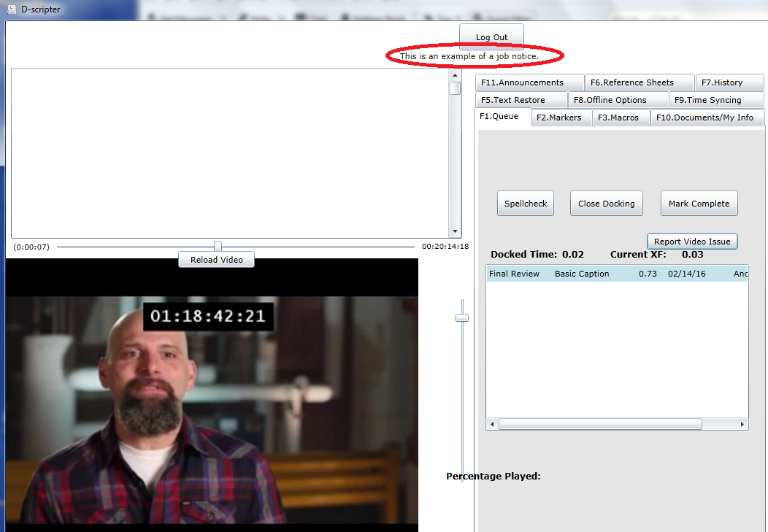Reload the video
Viewport: 768px width, 532px height.
pos(216,260)
